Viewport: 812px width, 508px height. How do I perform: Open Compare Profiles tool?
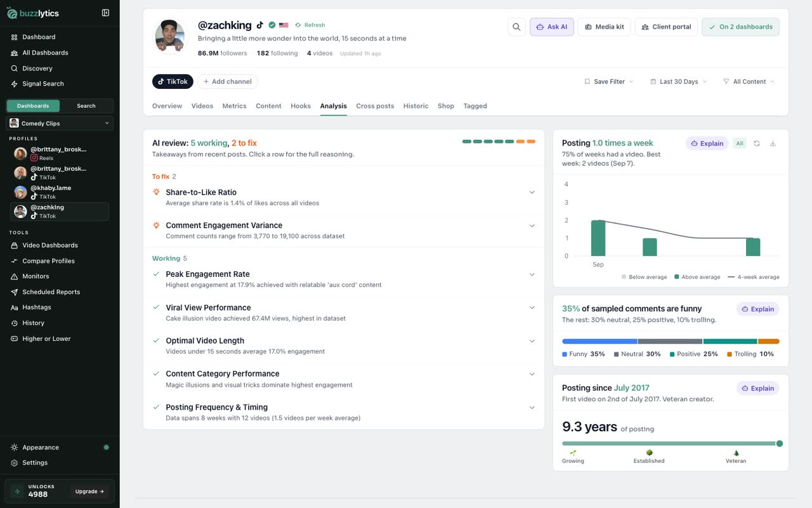tap(60, 261)
